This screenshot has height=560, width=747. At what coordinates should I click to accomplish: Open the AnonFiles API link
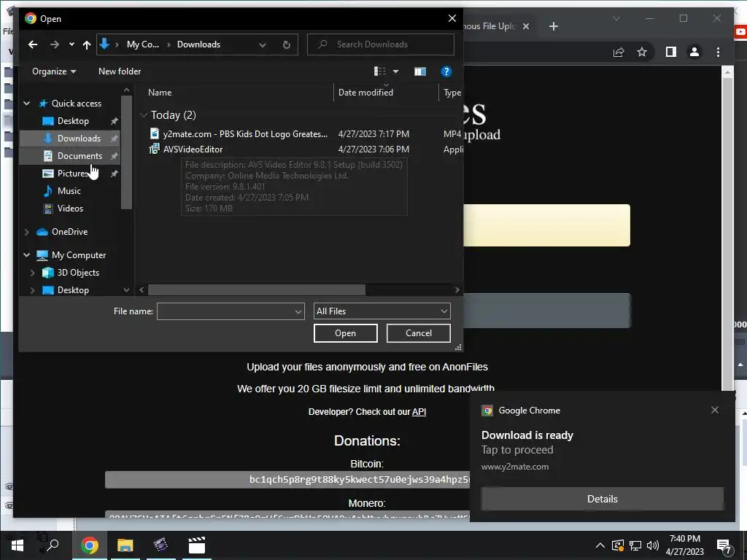[419, 412]
